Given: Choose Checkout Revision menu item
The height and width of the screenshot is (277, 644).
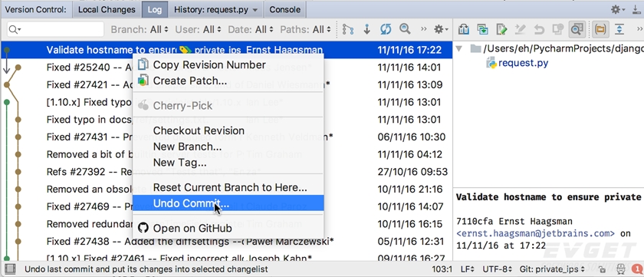Looking at the screenshot, I should pos(228,130).
